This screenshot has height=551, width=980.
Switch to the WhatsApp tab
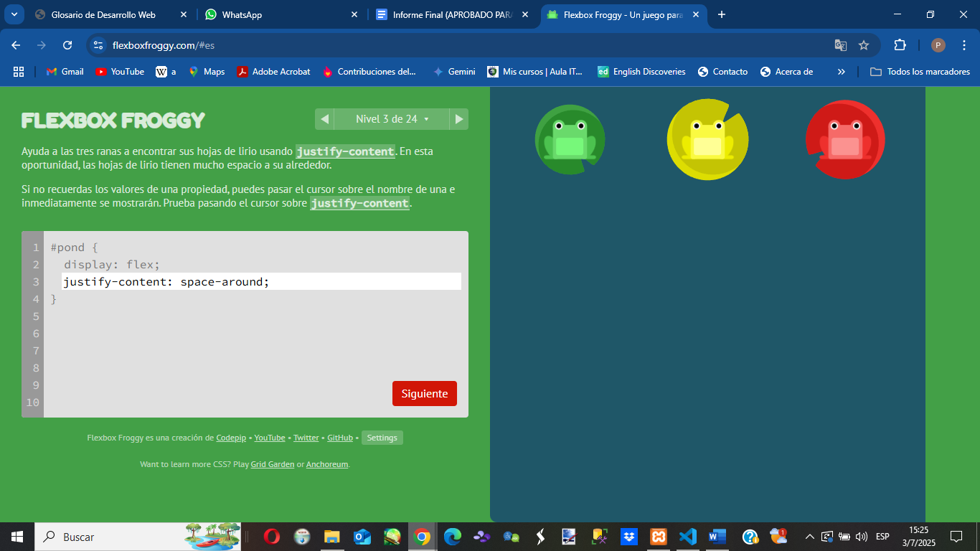(273, 14)
